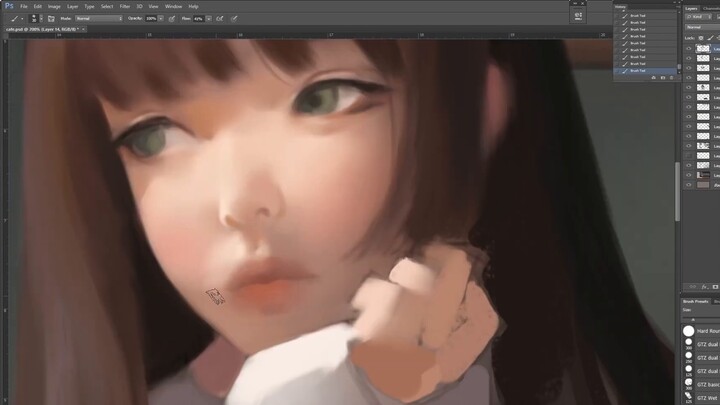
Task: Switch to the Channels tab
Action: 711,8
